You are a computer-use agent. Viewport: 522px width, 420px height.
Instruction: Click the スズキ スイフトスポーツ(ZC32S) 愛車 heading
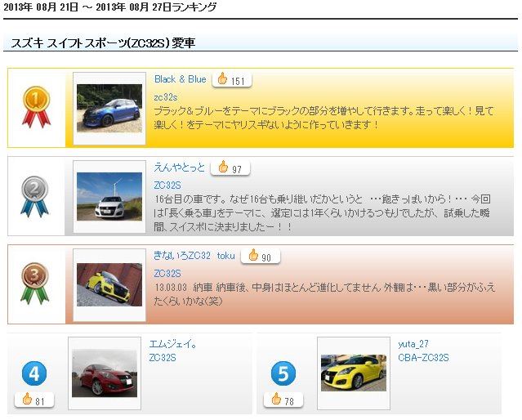point(103,43)
